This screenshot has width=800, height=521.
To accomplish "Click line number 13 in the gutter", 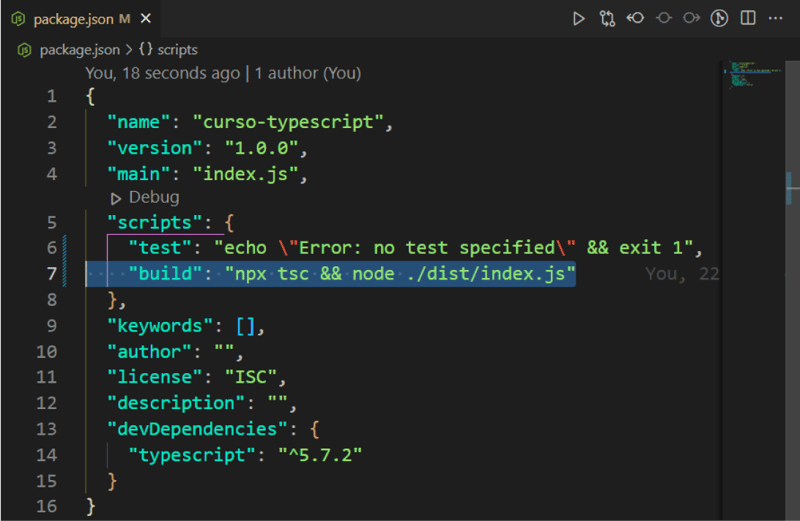I will 46,429.
